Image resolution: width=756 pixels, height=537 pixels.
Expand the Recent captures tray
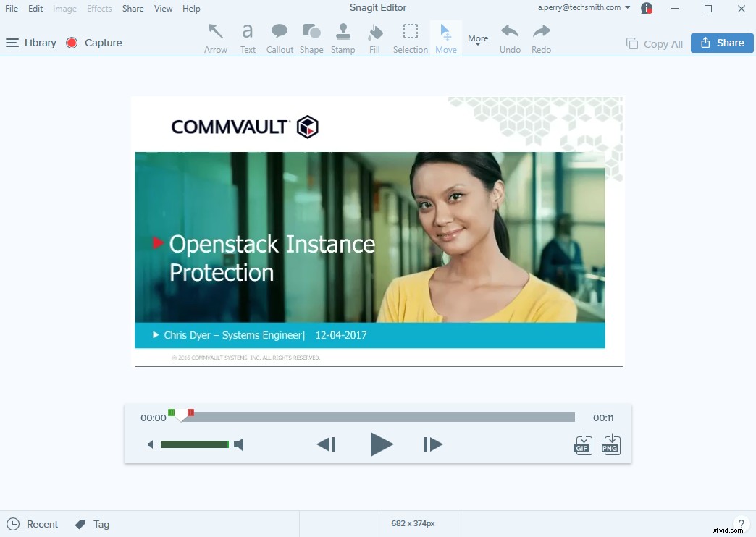click(33, 523)
